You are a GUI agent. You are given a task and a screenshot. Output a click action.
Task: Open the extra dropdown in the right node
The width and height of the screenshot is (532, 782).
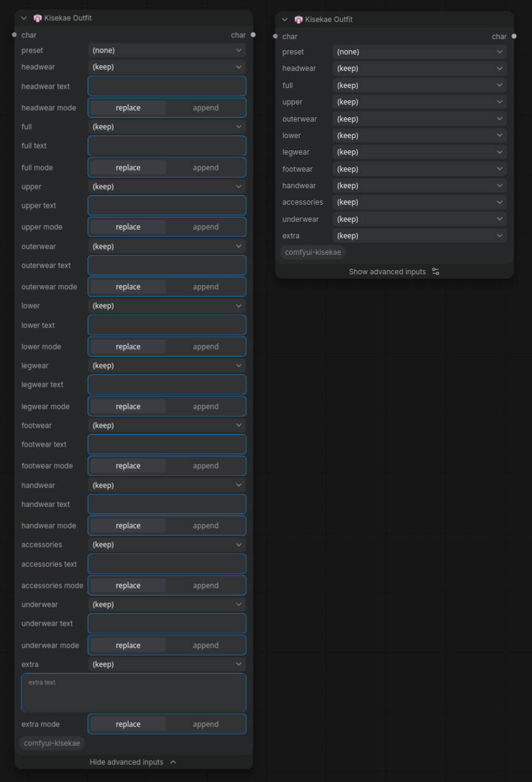[420, 235]
